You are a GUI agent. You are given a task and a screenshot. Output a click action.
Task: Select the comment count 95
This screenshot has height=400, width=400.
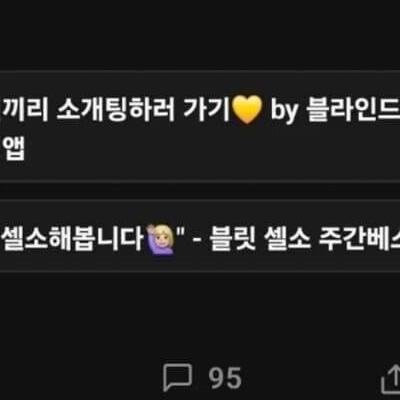coord(225,378)
